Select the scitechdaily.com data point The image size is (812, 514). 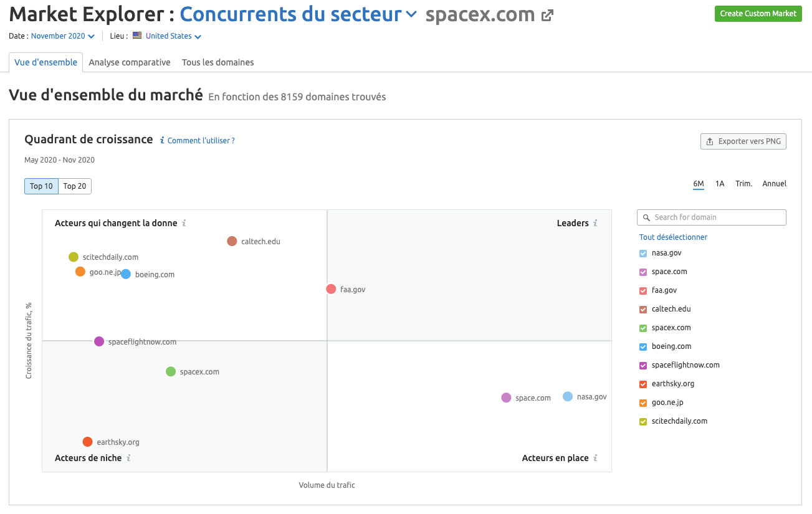click(74, 257)
